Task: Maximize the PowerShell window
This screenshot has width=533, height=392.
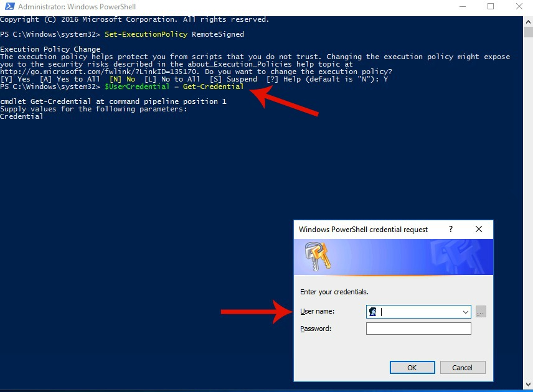Action: coord(491,7)
